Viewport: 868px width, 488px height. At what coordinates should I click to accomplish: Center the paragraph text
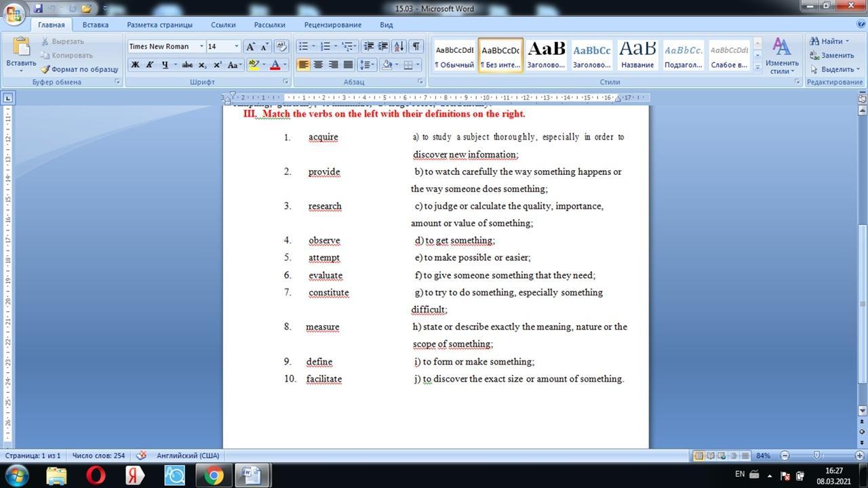(318, 65)
